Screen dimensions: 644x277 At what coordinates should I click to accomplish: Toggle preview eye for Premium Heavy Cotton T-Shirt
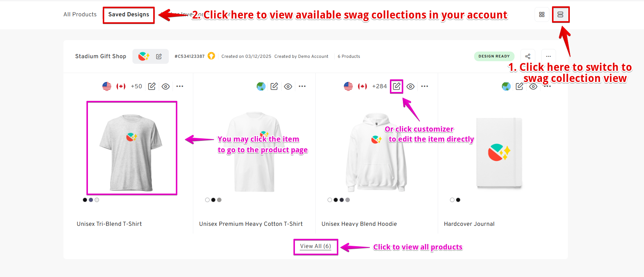click(288, 86)
